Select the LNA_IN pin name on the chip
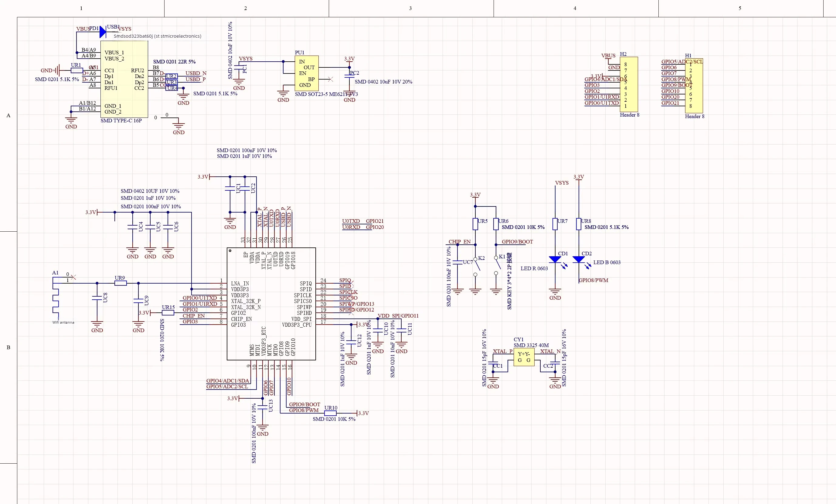The height and width of the screenshot is (504, 836). click(240, 283)
